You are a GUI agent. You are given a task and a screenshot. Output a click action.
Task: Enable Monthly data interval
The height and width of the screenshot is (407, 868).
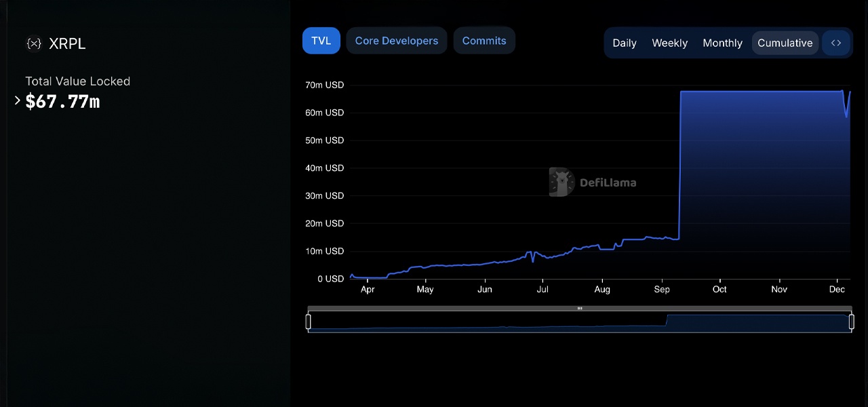click(722, 43)
